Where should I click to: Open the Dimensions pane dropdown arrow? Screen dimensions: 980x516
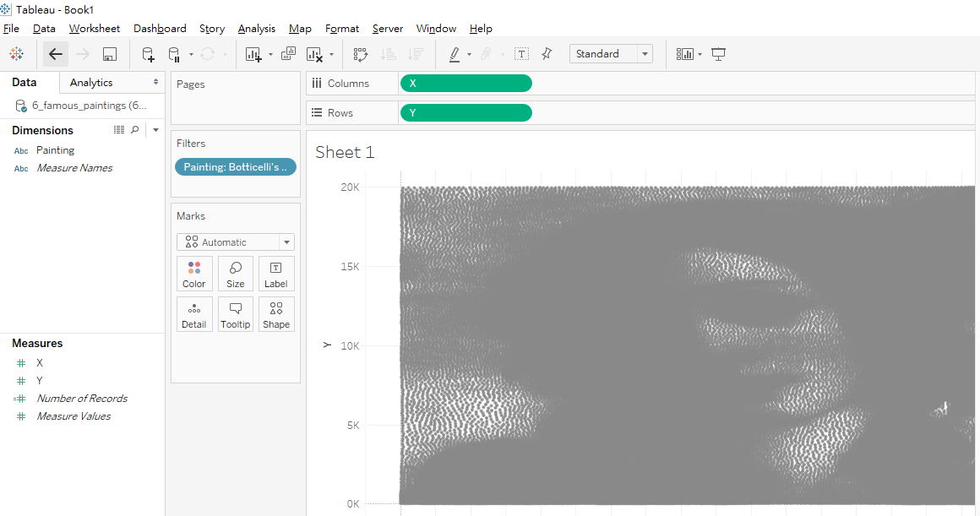click(x=155, y=130)
